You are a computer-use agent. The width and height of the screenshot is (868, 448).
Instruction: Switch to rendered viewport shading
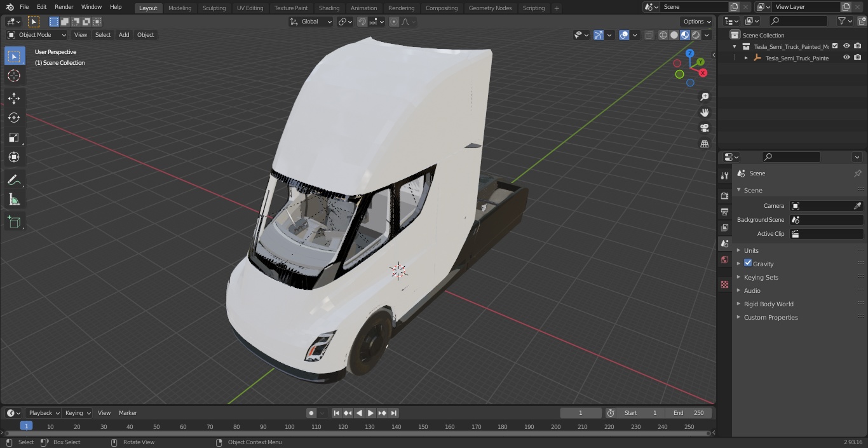click(x=696, y=35)
